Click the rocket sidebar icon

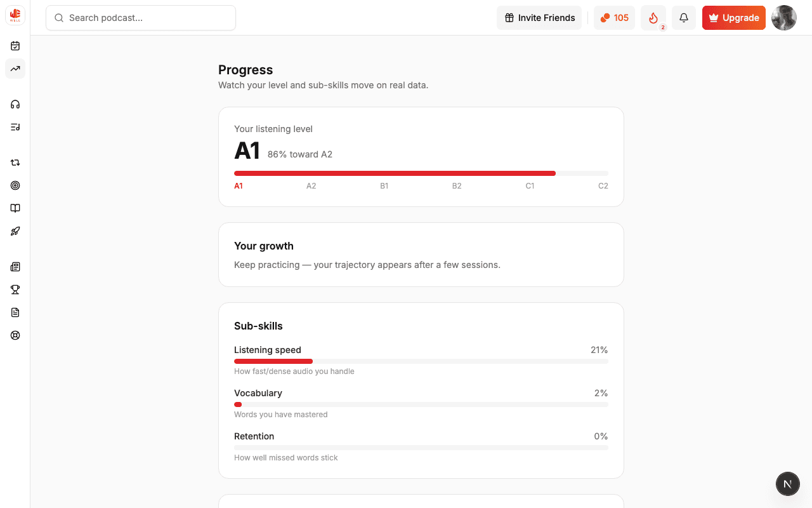[15, 231]
